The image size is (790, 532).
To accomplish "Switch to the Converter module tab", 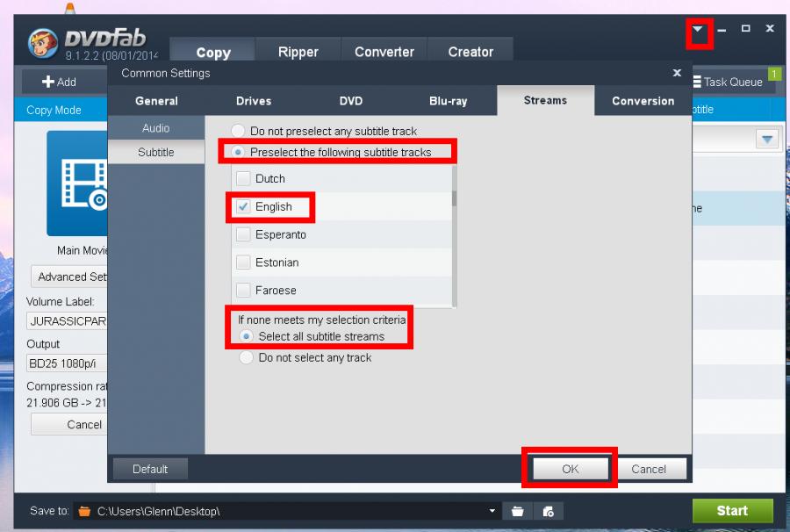I will (384, 52).
